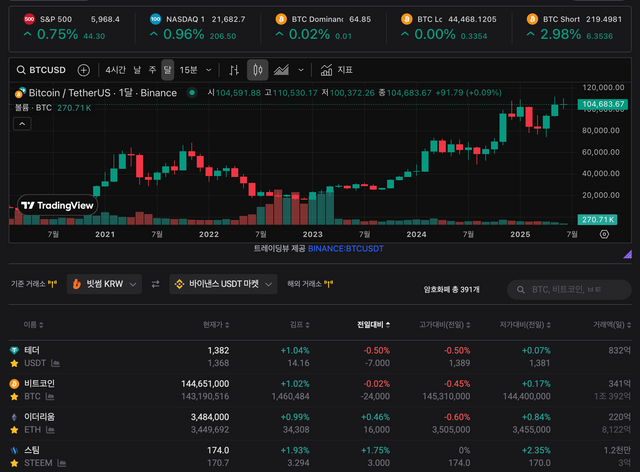
Task: Select the NASDAQ 100 ticker
Action: [198, 27]
